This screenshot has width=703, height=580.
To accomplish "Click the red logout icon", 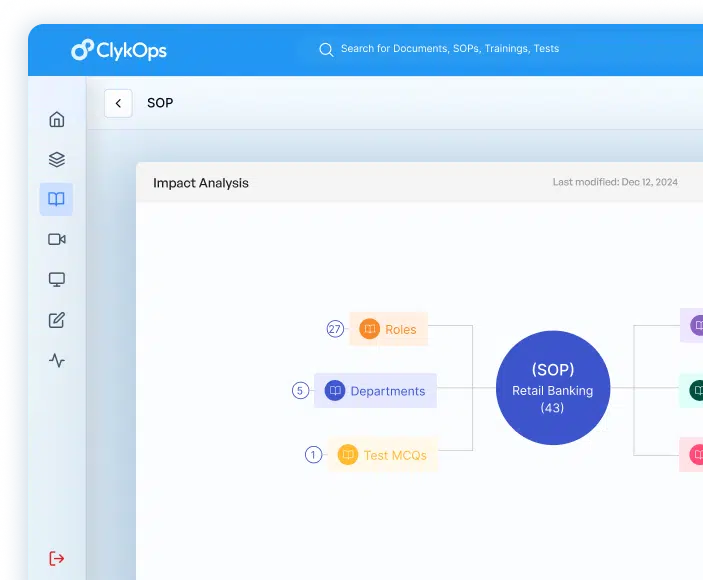I will (57, 558).
